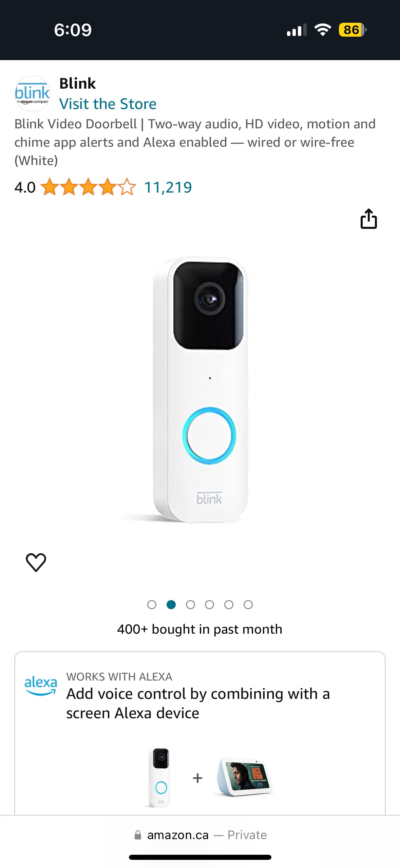The height and width of the screenshot is (868, 400).
Task: Select the fourth image carousel dot
Action: pyautogui.click(x=209, y=604)
